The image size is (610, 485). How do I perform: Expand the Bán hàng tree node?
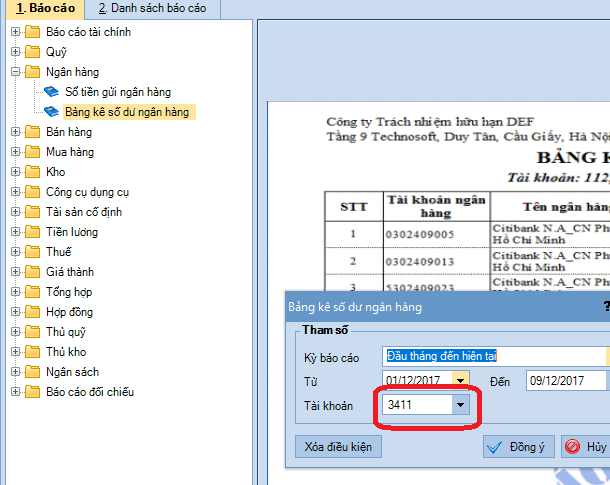pos(15,132)
